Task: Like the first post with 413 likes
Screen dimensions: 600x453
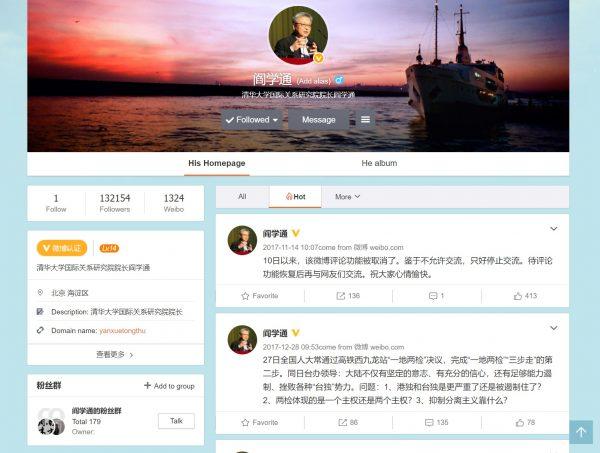Action: pos(525,296)
